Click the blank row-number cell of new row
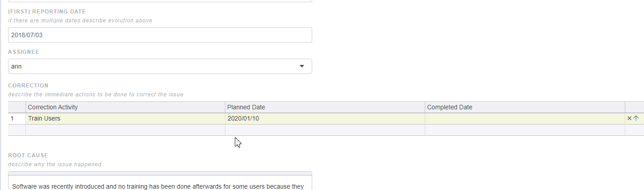This screenshot has width=644, height=190. pos(17,130)
